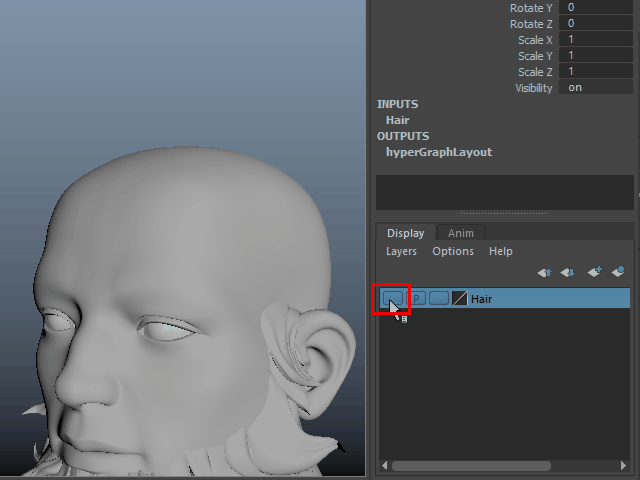Create a new empty layer
Image resolution: width=640 pixels, height=480 pixels.
pyautogui.click(x=594, y=272)
